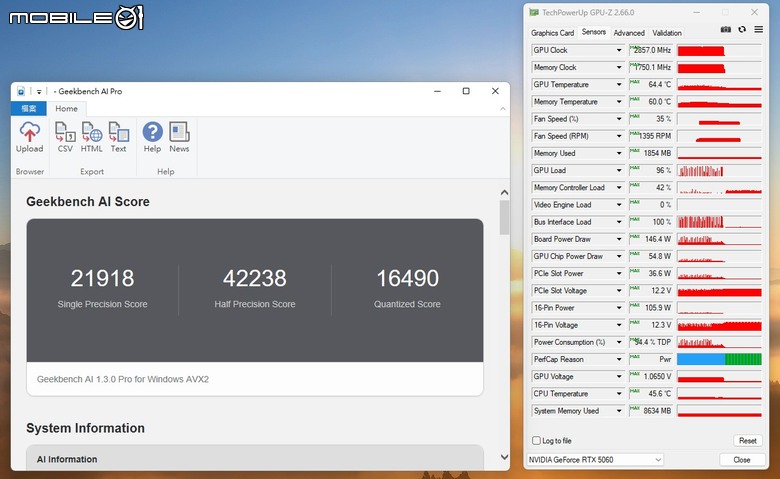This screenshot has height=479, width=780.
Task: Open CPU Temperature sensor dropdown
Action: (619, 393)
